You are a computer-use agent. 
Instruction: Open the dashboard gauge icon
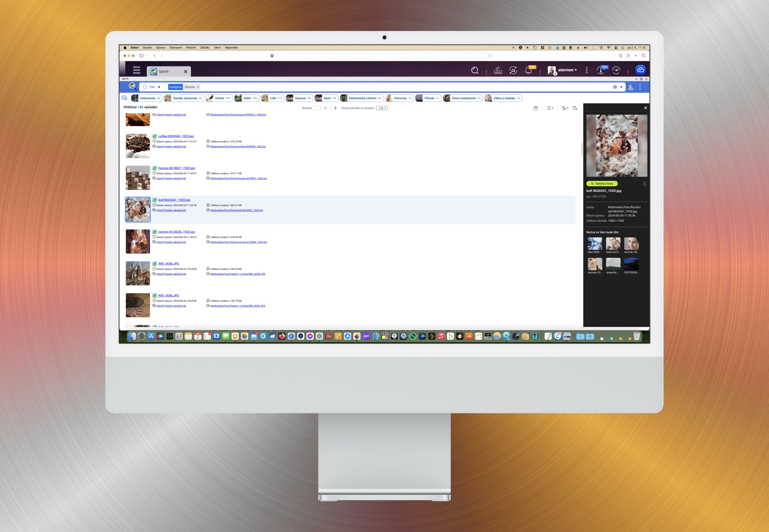pyautogui.click(x=616, y=70)
